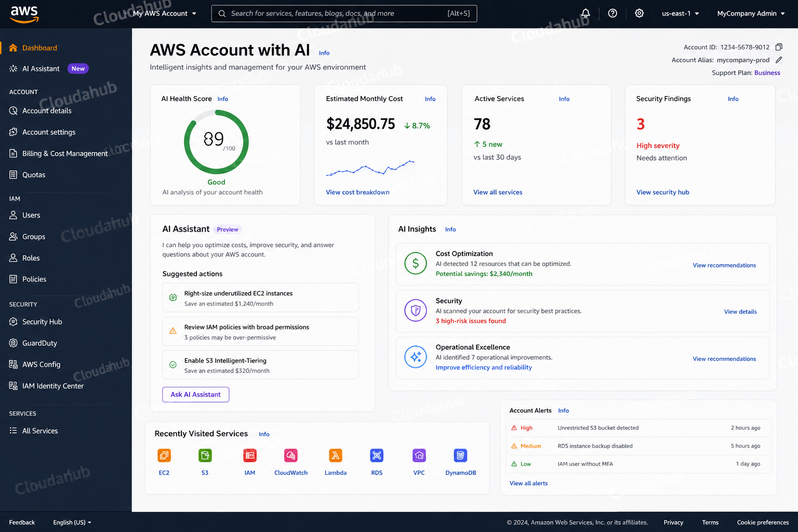Viewport: 798px width, 532px height.
Task: Click View all services link
Action: coord(498,192)
